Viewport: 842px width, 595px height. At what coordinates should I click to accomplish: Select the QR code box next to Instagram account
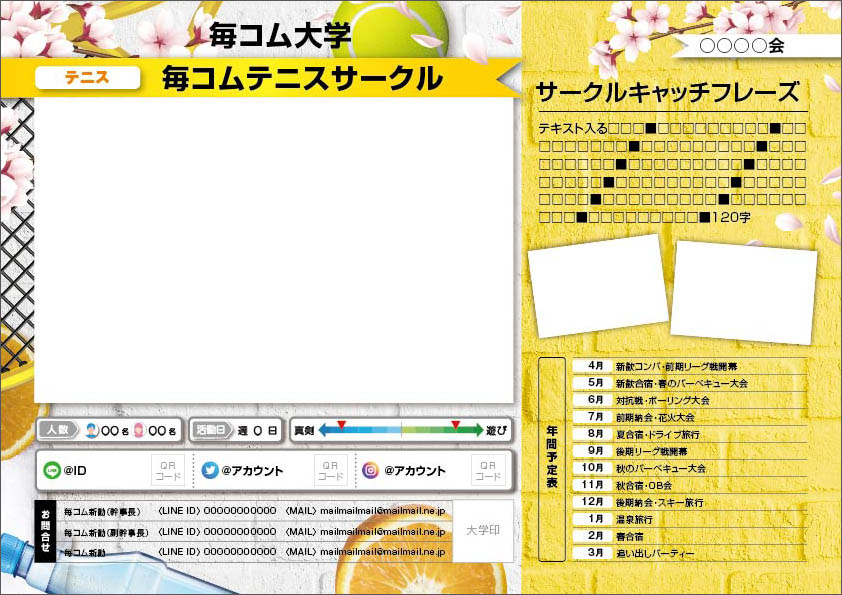pos(488,470)
